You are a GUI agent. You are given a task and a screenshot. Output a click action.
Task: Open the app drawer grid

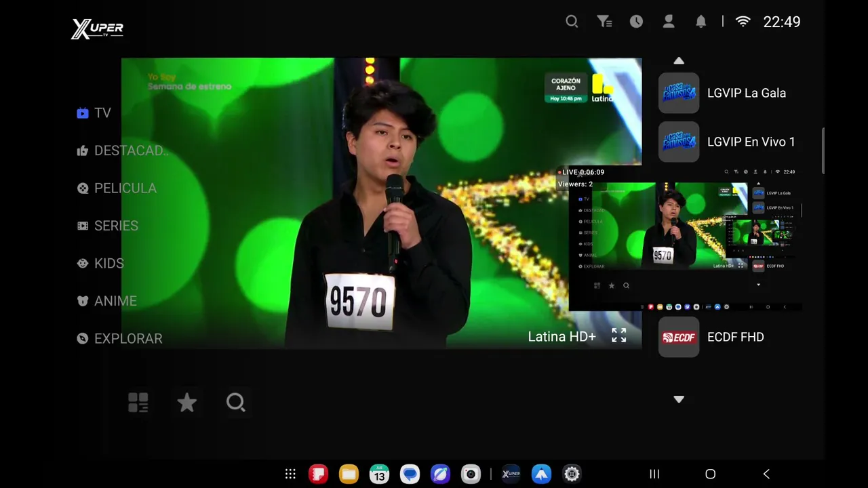pos(290,474)
